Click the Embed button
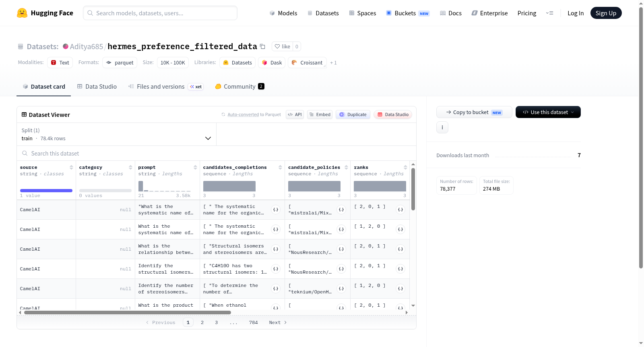This screenshot has height=347, width=644. coord(320,114)
